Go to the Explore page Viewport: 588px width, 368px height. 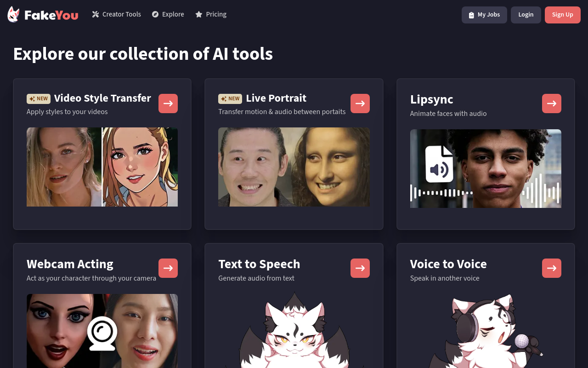click(x=168, y=14)
